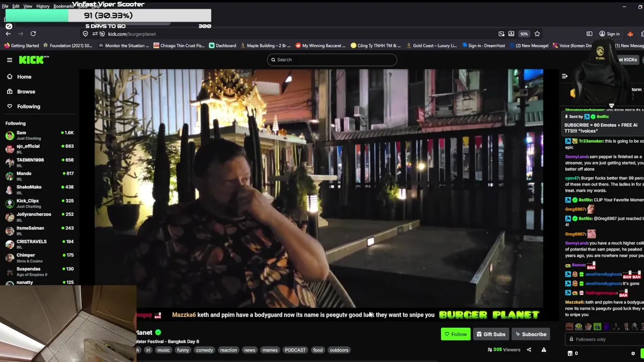Open ItsmeSaiman in following list
This screenshot has width=644, height=362.
[39, 230]
